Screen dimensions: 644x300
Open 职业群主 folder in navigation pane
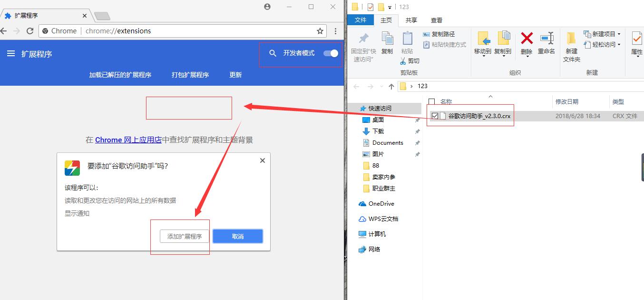click(383, 188)
